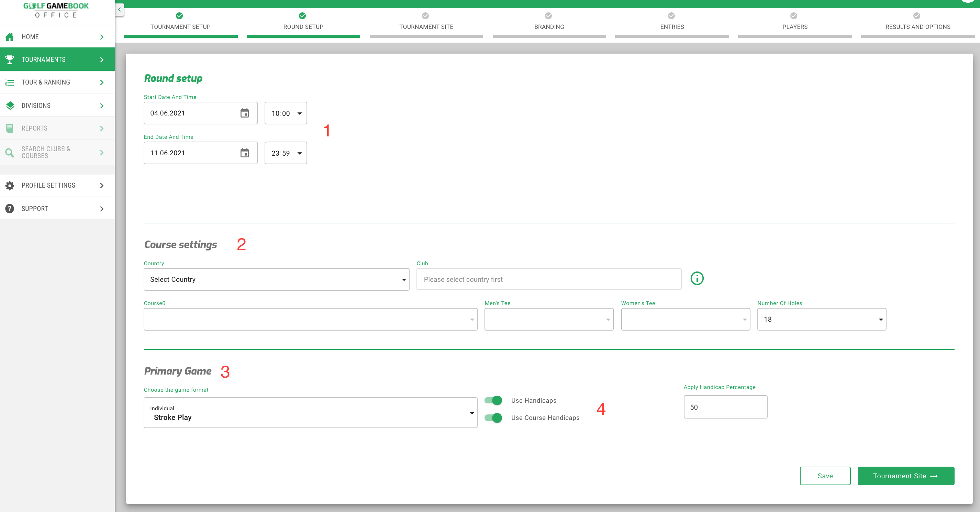Click the Tour & Ranking list icon
Screen dimensions: 980x512
(x=10, y=82)
